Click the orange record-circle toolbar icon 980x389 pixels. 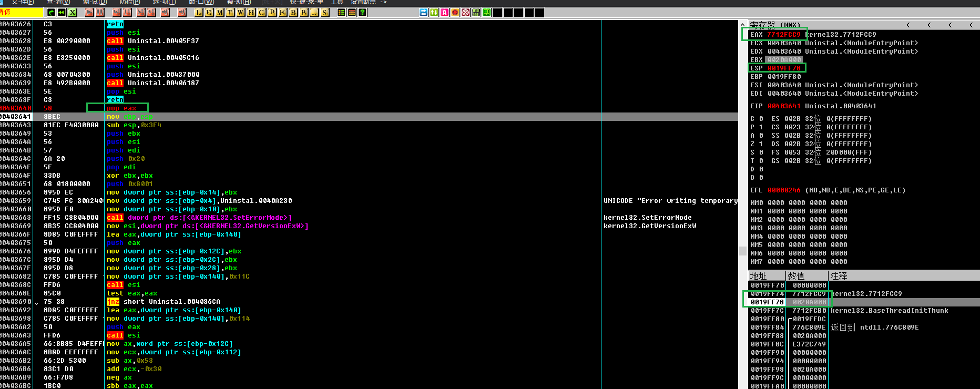coord(455,13)
